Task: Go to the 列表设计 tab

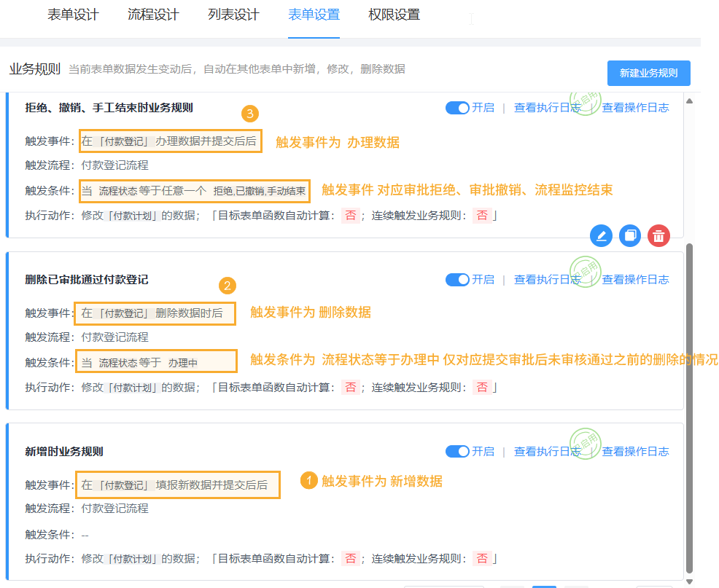Action: point(233,15)
